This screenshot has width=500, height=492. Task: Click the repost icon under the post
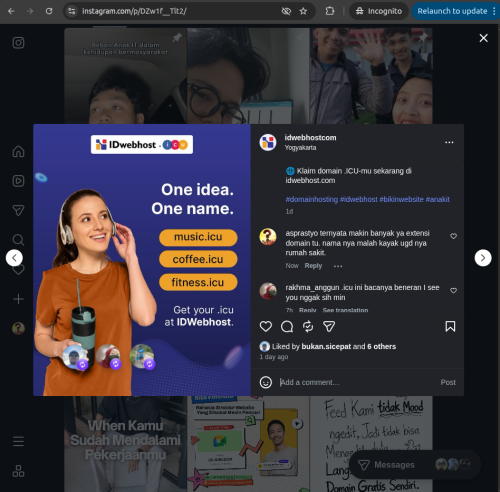coord(308,326)
